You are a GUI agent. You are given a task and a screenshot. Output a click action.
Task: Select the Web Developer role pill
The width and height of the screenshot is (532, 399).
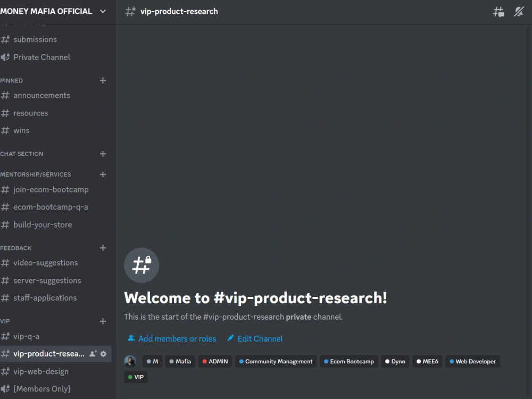point(472,361)
